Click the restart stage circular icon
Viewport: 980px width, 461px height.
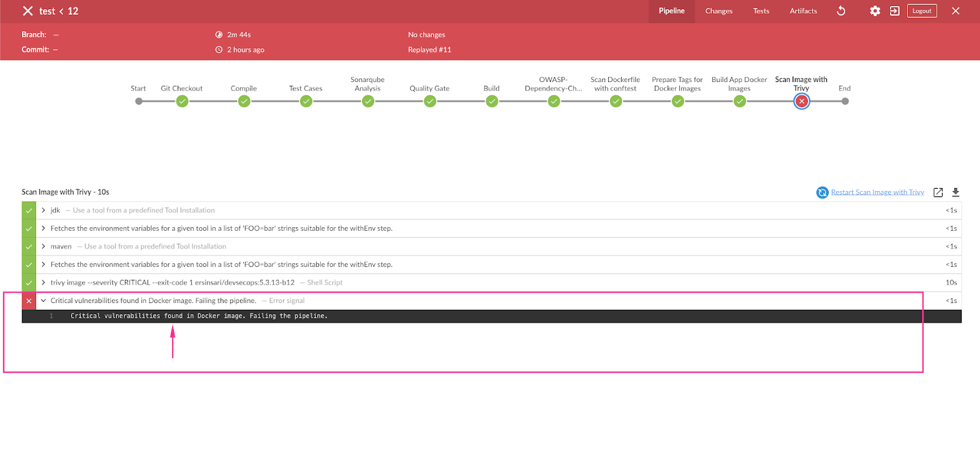[822, 192]
